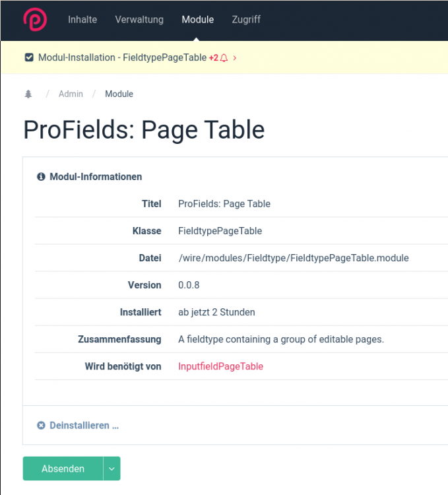Go to home via the tree breadcrumb icon
Viewport: 448px width, 495px height.
28,94
